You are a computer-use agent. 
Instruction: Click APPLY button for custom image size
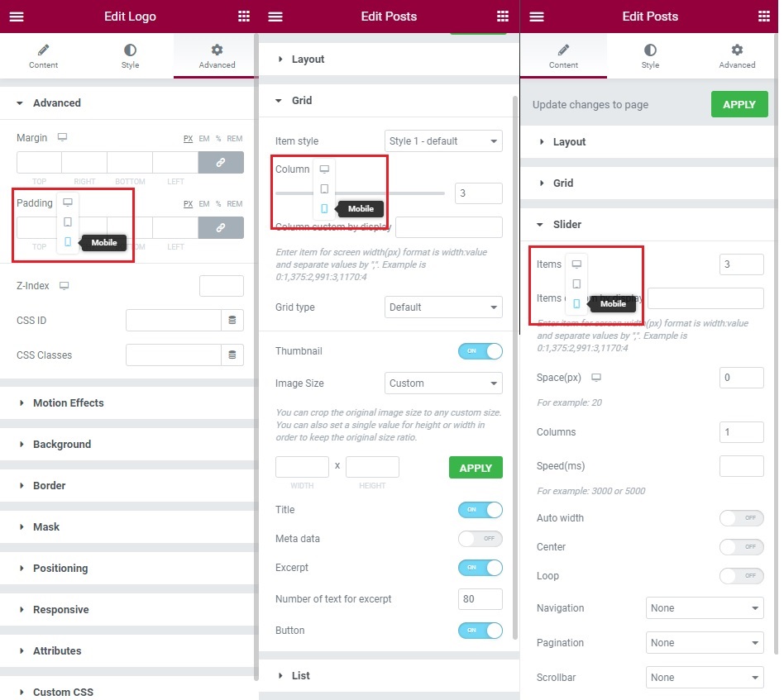click(x=476, y=468)
